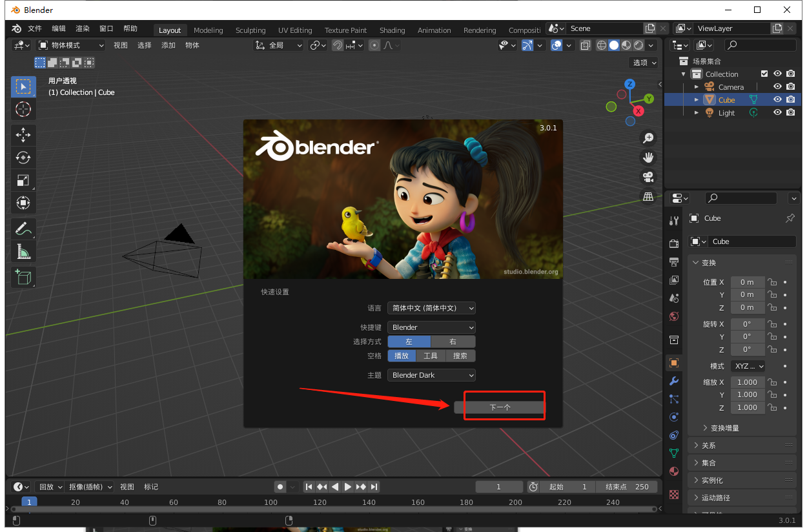This screenshot has height=532, width=807.
Task: Hide the Cube in the outliner
Action: coord(778,99)
